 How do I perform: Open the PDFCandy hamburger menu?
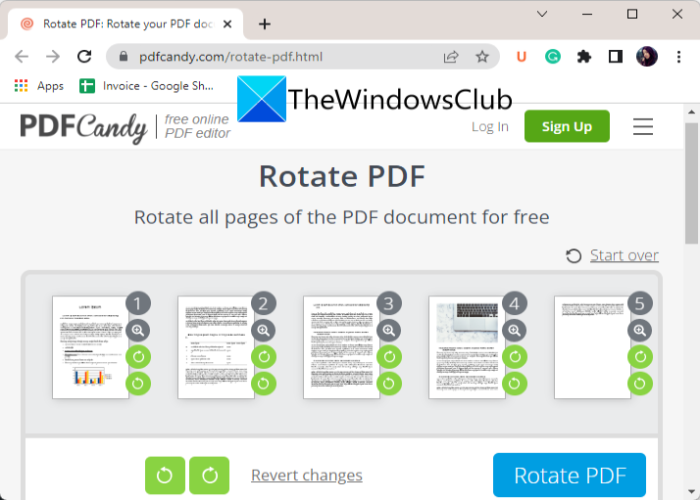pyautogui.click(x=643, y=126)
